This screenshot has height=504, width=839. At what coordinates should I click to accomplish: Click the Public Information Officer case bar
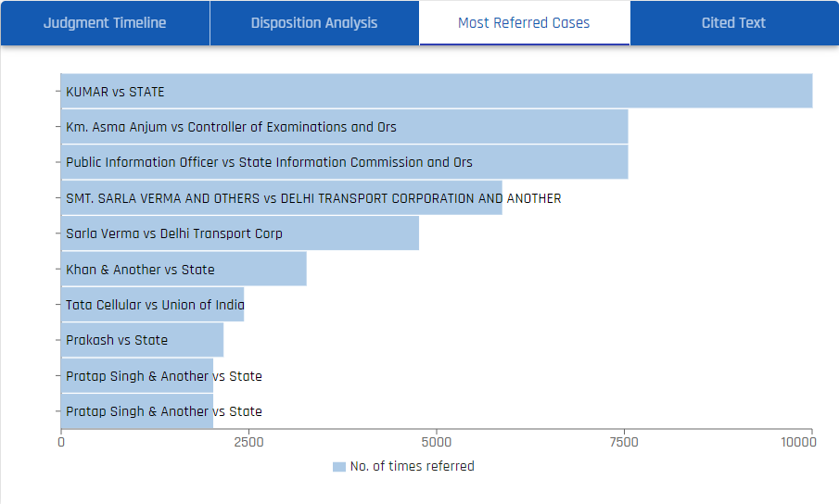tap(344, 162)
